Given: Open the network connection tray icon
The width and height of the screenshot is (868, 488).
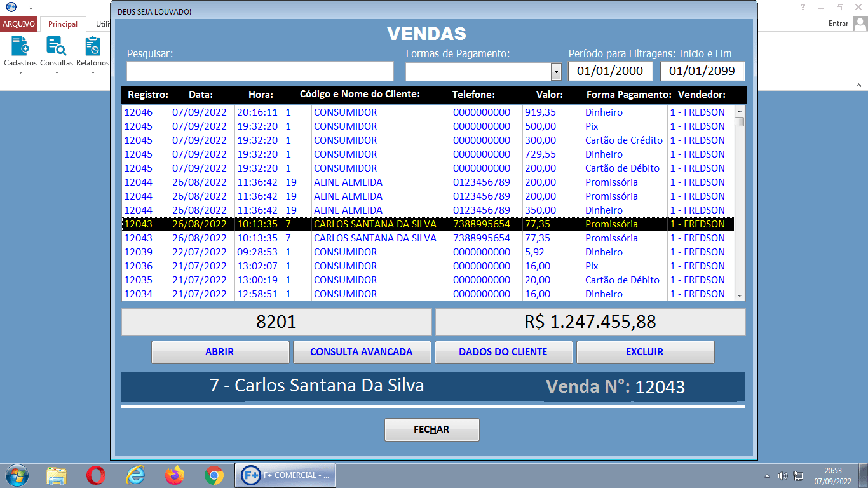Looking at the screenshot, I should (x=799, y=475).
